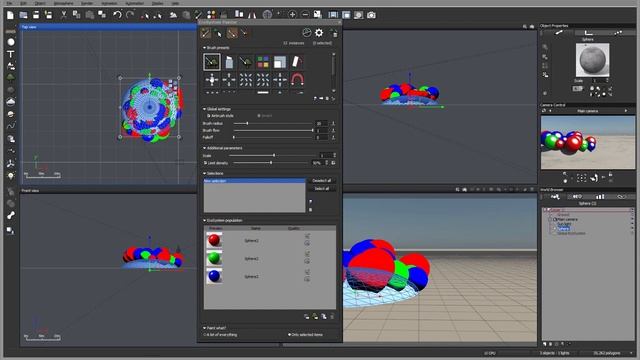Select the highlighted entry in the Selections list
This screenshot has height=360, width=640.
click(x=254, y=181)
